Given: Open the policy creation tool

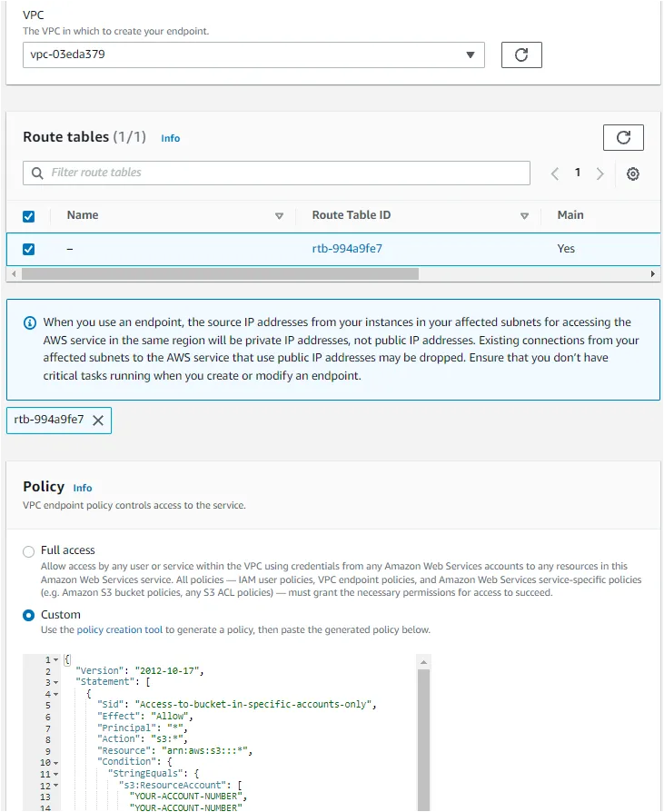Looking at the screenshot, I should tap(121, 629).
